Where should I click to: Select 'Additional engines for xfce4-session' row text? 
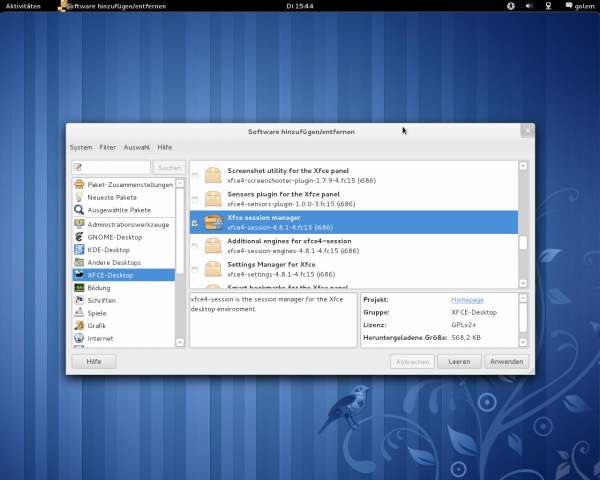pyautogui.click(x=289, y=241)
